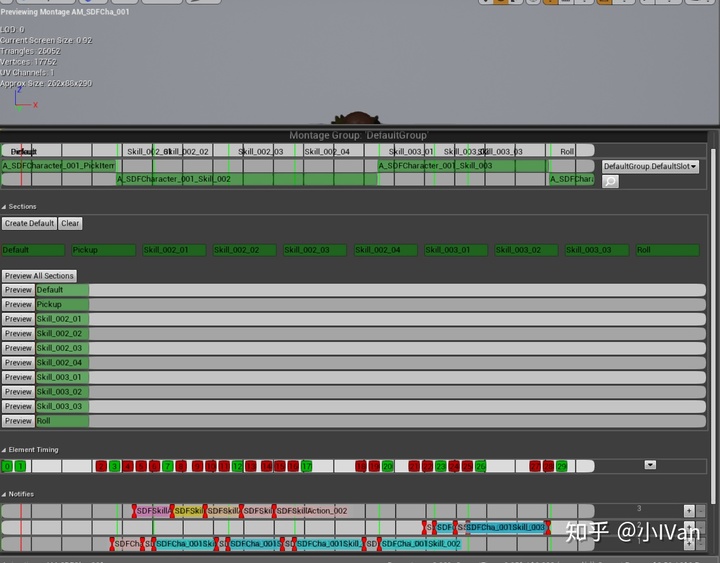Screen dimensions: 720x563
Task: Click Preview All Sections
Action: click(39, 276)
